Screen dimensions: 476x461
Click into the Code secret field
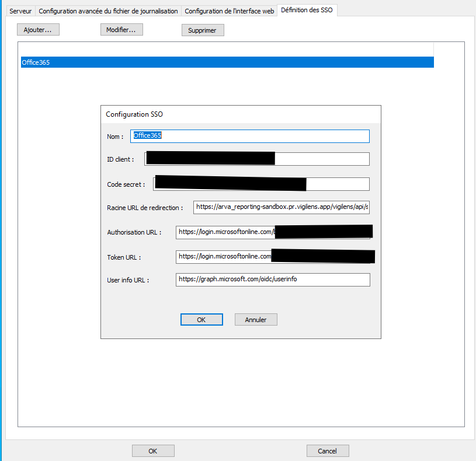pyautogui.click(x=261, y=184)
